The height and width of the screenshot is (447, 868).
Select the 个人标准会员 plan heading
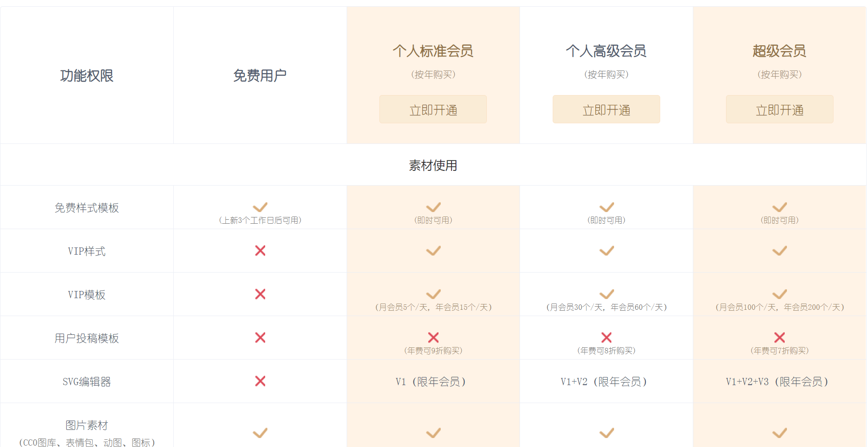[x=433, y=51]
